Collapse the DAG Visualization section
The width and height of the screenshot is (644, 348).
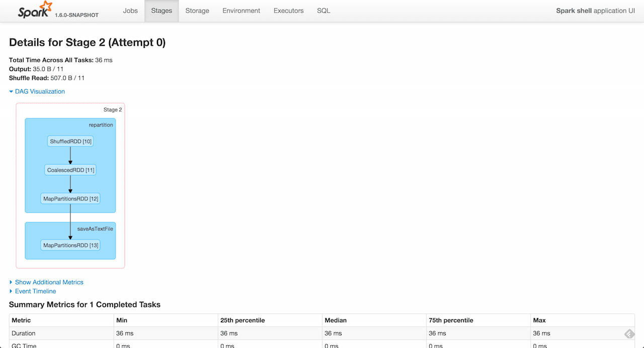40,91
